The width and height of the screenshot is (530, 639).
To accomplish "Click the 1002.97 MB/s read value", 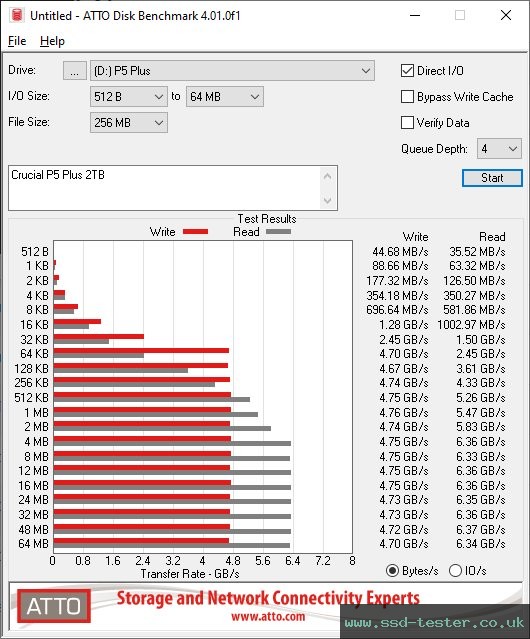I will tap(471, 325).
